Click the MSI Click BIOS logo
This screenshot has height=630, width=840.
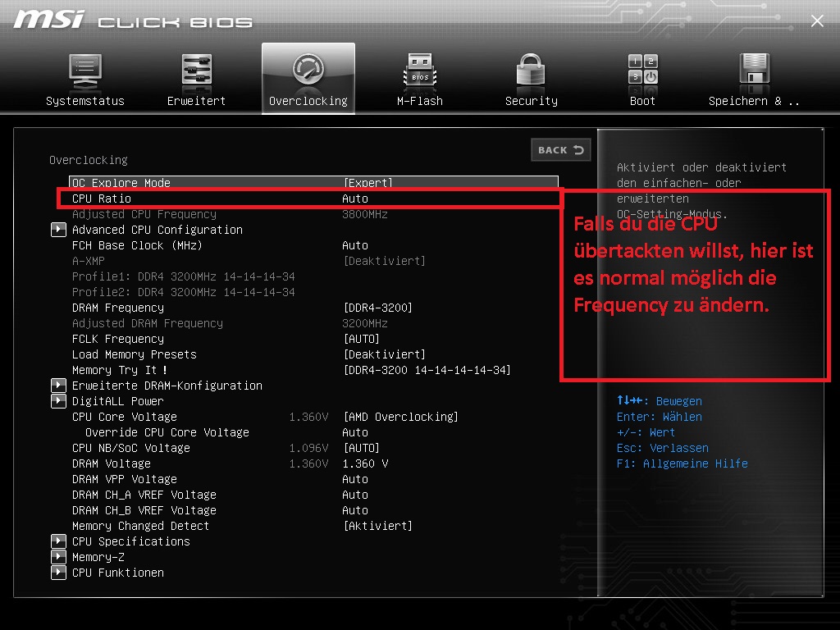[x=131, y=21]
